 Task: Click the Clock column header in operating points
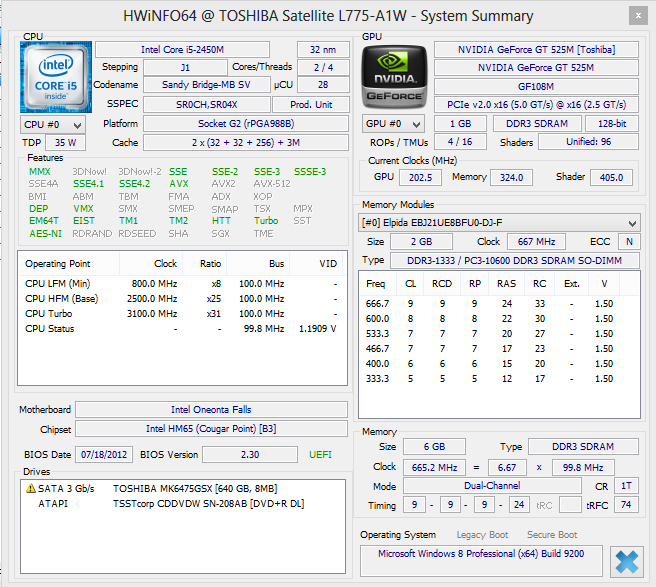[x=151, y=264]
